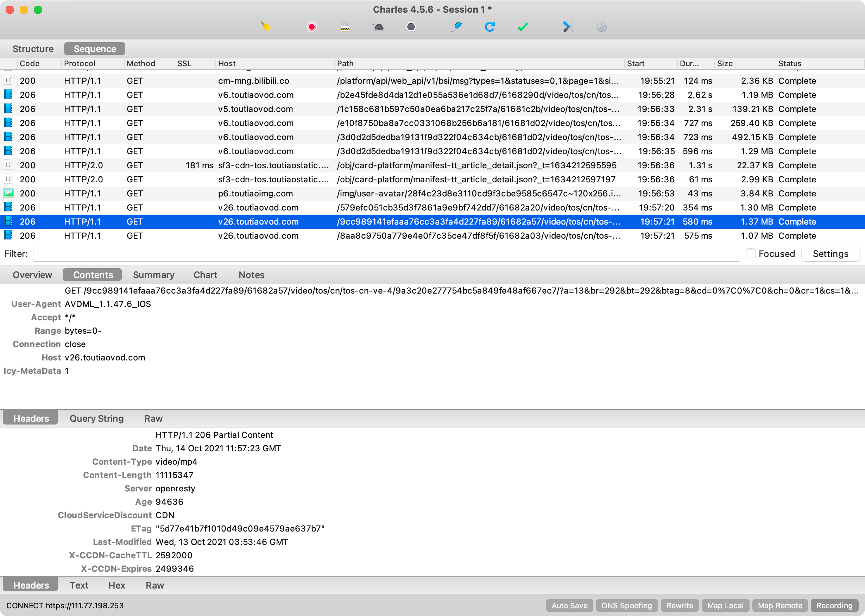
Task: Click the Repeat request refresh icon
Action: [x=490, y=27]
